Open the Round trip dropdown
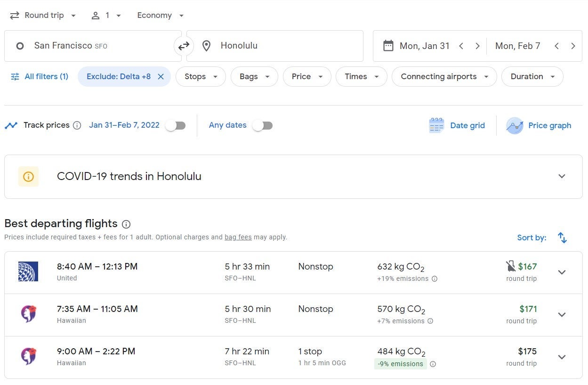 (x=43, y=15)
